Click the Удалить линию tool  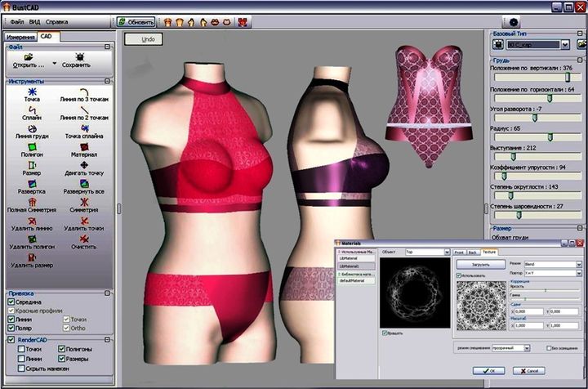[32, 223]
